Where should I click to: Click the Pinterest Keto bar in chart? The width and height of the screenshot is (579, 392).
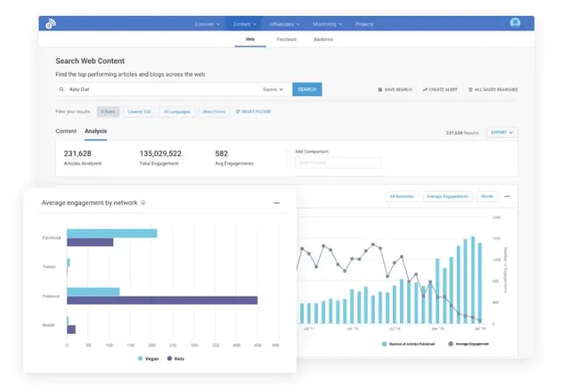coord(162,300)
